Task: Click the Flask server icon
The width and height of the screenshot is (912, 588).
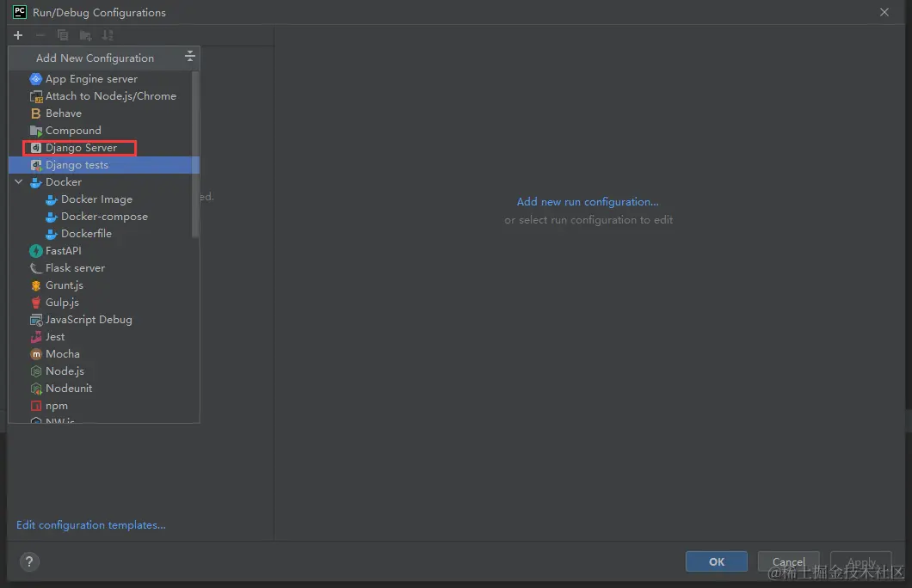Action: point(35,268)
